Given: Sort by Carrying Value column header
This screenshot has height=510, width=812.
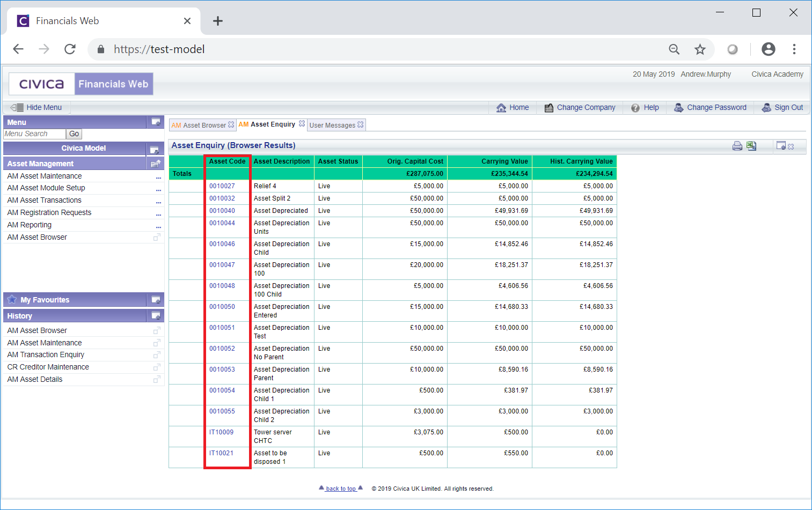Looking at the screenshot, I should (504, 161).
